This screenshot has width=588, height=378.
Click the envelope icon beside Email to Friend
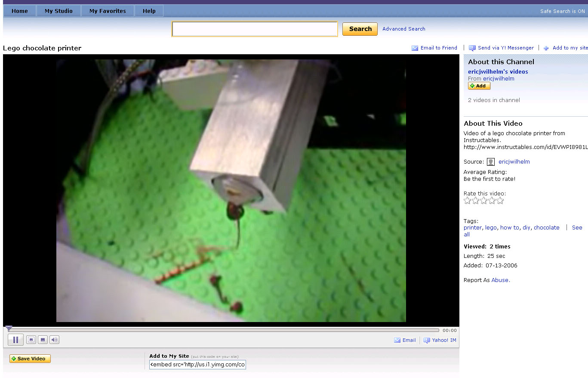415,48
